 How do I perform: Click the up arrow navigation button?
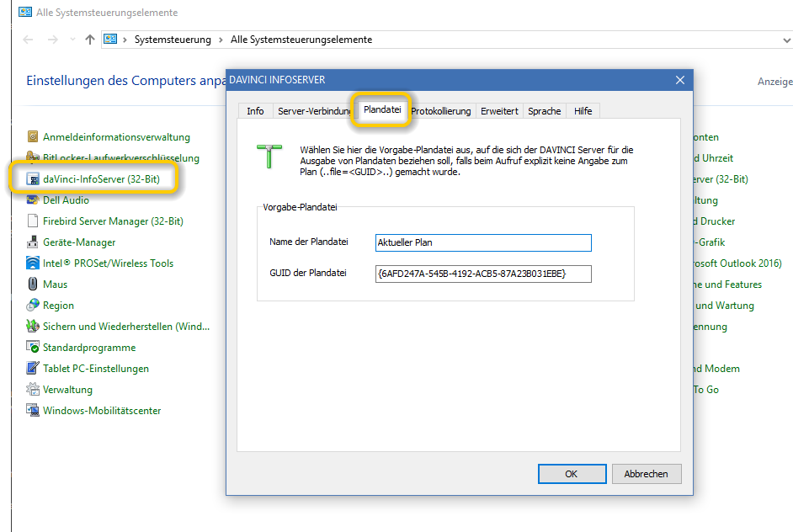point(88,40)
